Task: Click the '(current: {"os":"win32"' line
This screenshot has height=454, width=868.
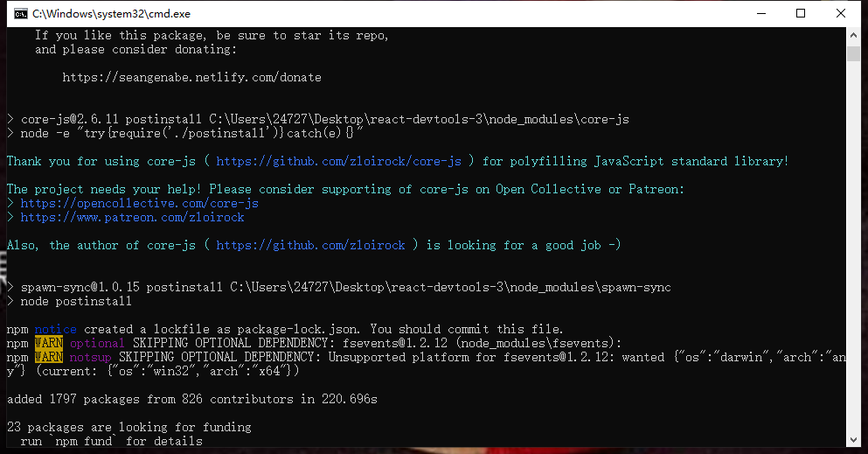Action: click(153, 371)
